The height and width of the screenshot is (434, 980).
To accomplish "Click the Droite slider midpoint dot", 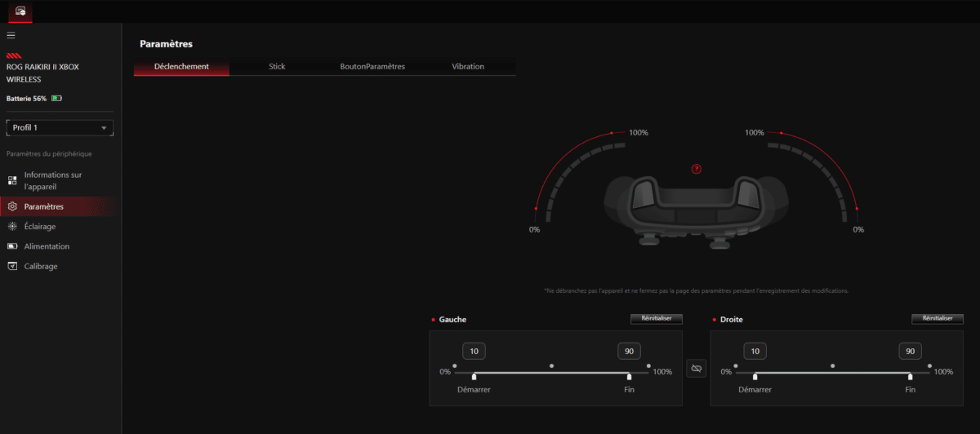I will 833,365.
